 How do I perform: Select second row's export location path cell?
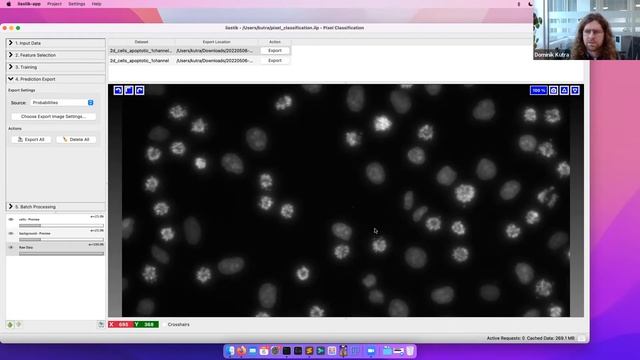point(216,60)
